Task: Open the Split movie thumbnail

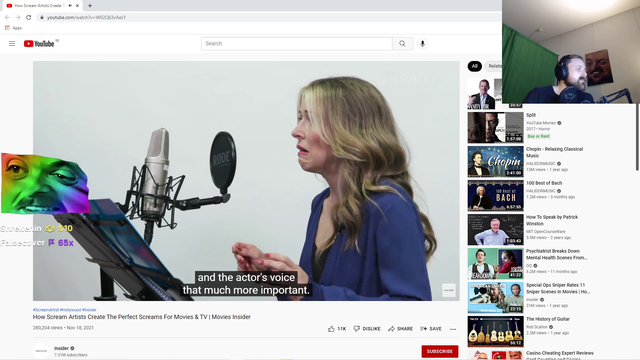Action: (496, 128)
